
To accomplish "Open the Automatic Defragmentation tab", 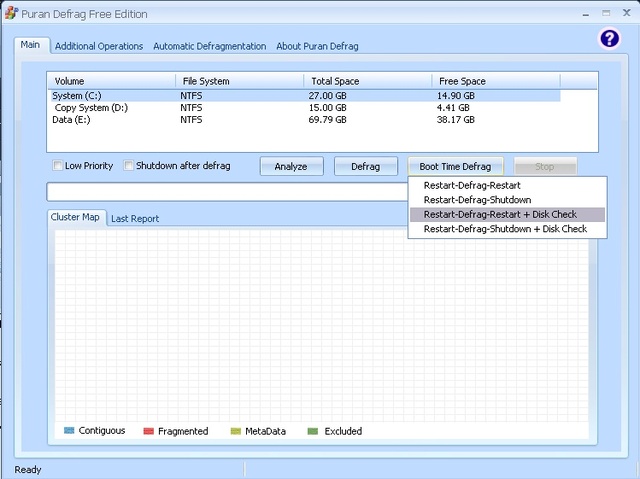I will coord(209,46).
